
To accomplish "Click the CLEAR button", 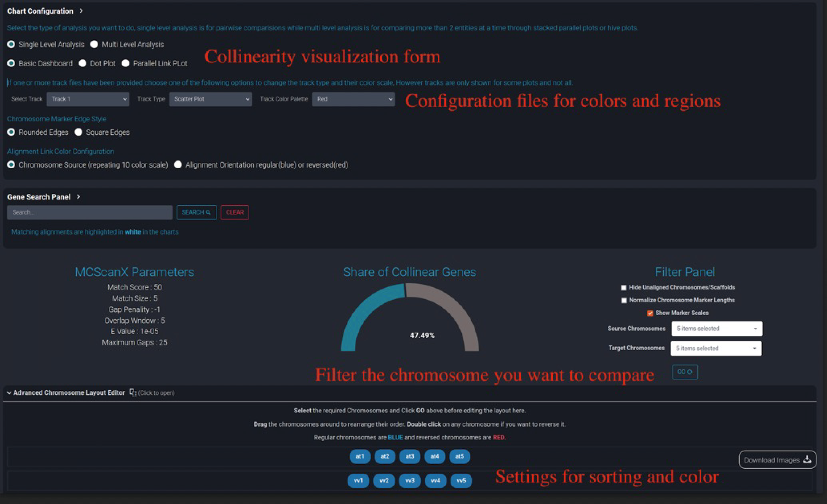I will (235, 212).
